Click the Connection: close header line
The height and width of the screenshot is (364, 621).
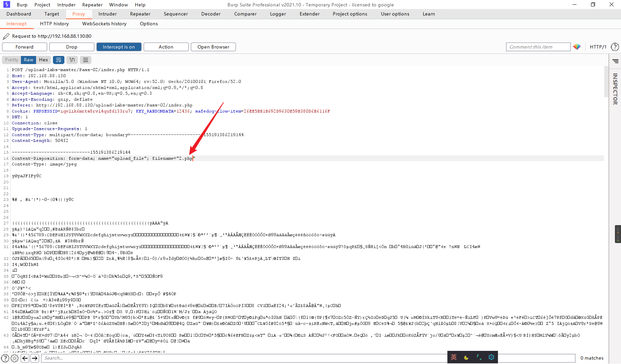pos(35,123)
